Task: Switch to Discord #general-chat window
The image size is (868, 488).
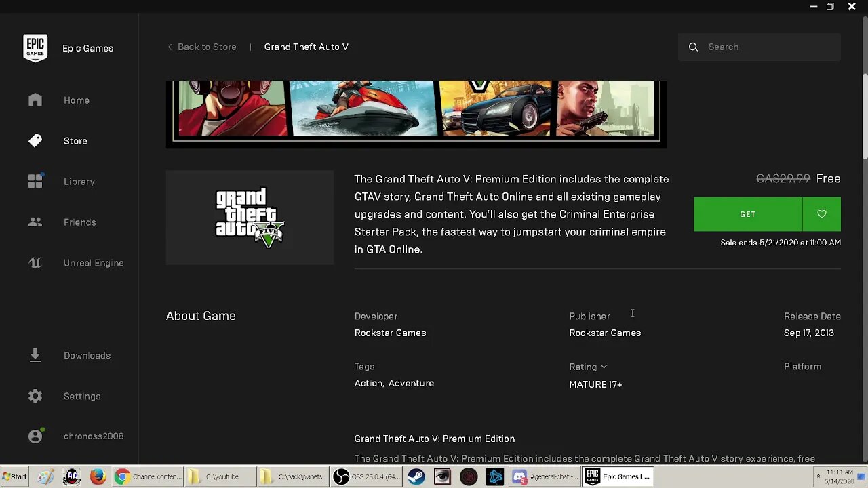Action: [545, 476]
